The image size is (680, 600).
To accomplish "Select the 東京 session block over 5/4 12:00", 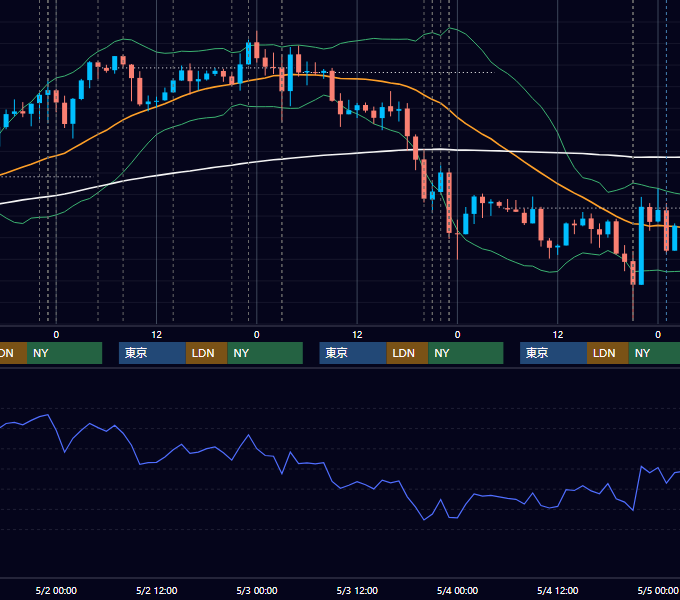I will [x=553, y=353].
